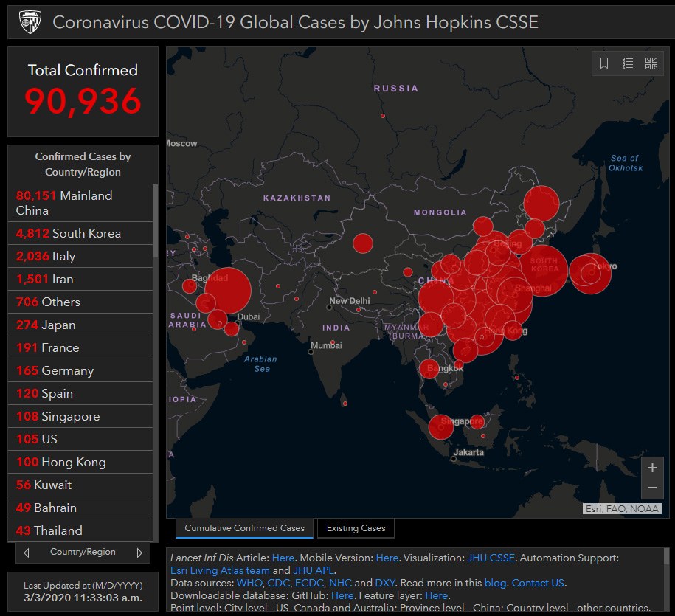Open the CDC data source link
The image size is (675, 616).
click(x=279, y=583)
